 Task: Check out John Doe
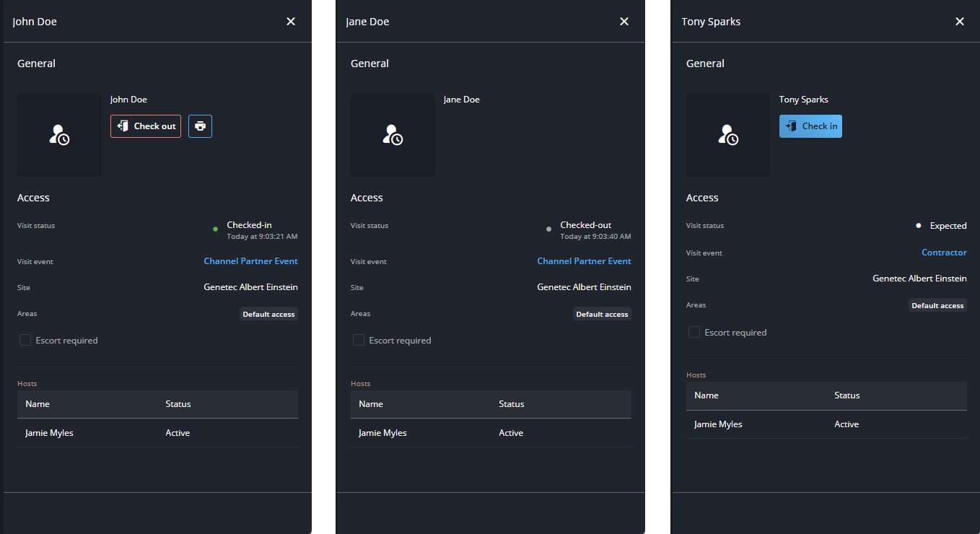click(146, 126)
